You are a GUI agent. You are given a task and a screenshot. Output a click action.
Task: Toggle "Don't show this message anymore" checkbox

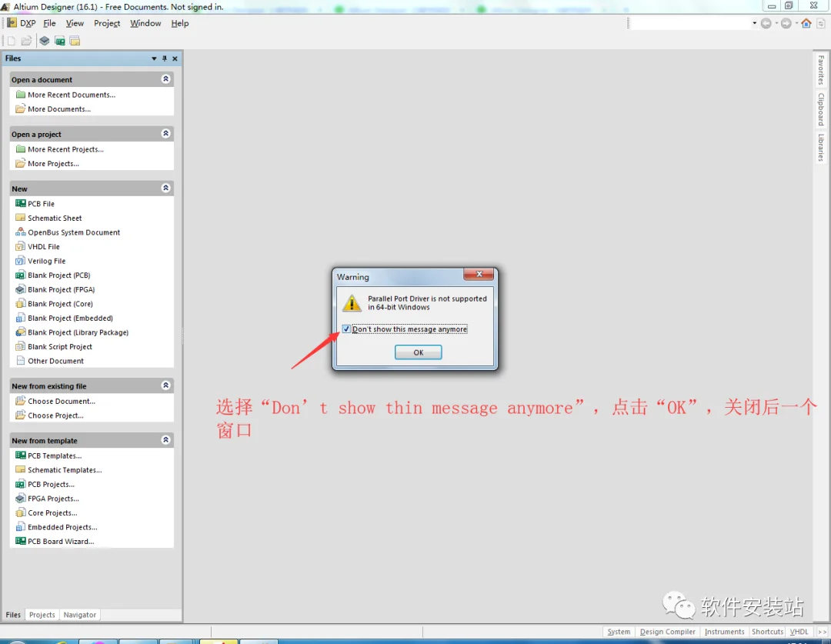click(x=346, y=329)
